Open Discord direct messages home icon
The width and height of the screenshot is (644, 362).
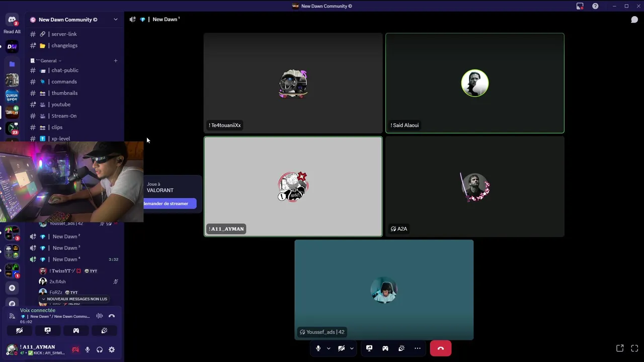(x=12, y=20)
